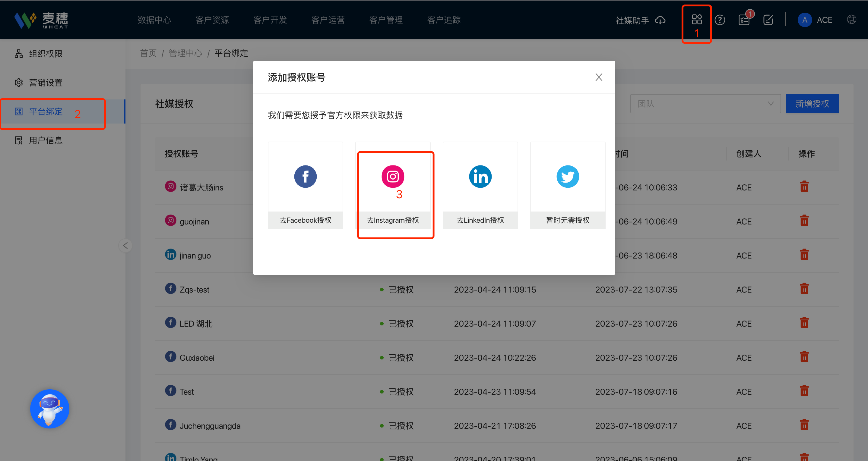Click the 麦穗 Wheat logo

(x=41, y=20)
